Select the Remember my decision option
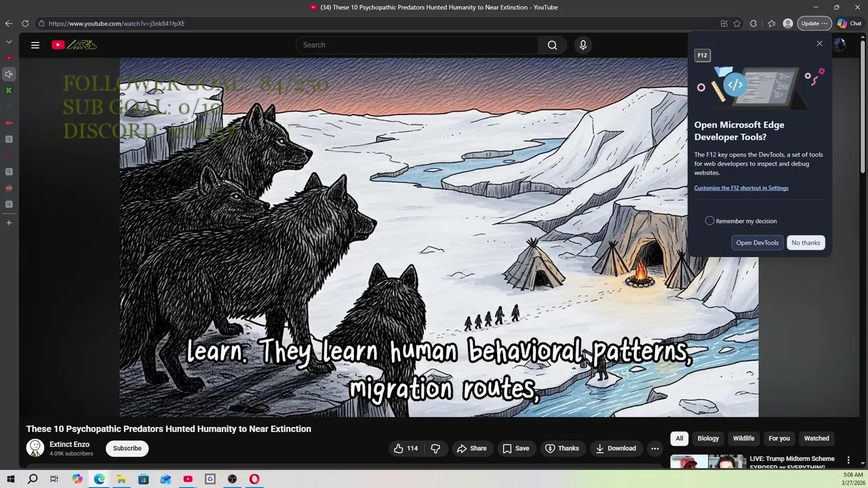 click(709, 221)
